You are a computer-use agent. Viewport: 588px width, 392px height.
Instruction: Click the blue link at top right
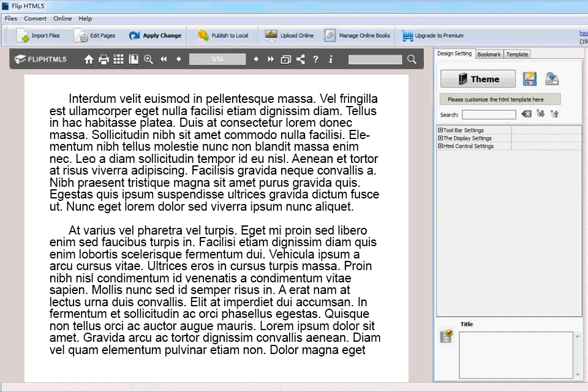click(584, 34)
